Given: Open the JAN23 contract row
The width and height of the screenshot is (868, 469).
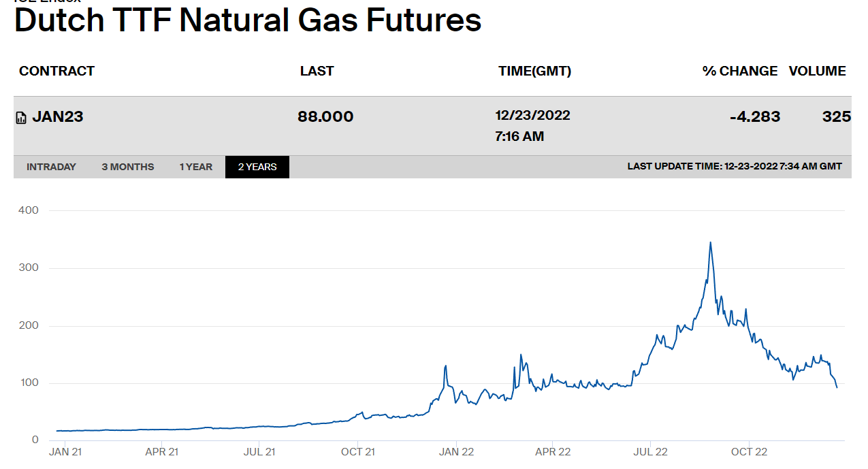Looking at the screenshot, I should click(x=58, y=116).
